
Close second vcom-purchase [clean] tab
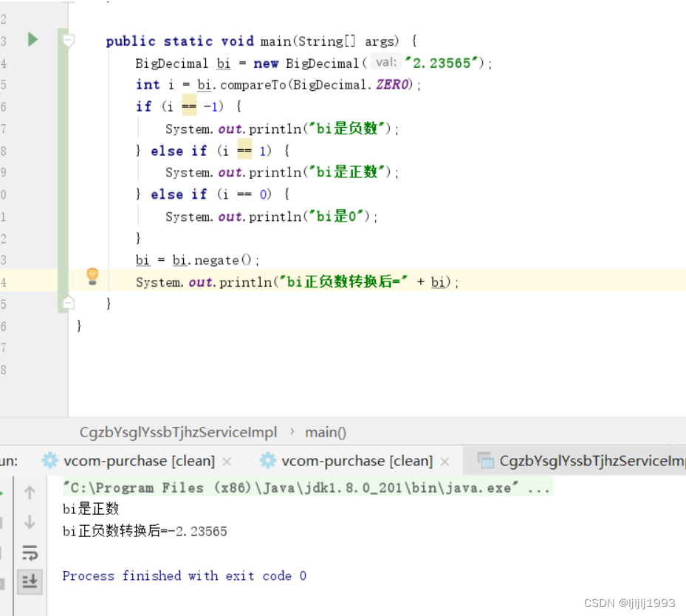pyautogui.click(x=445, y=462)
